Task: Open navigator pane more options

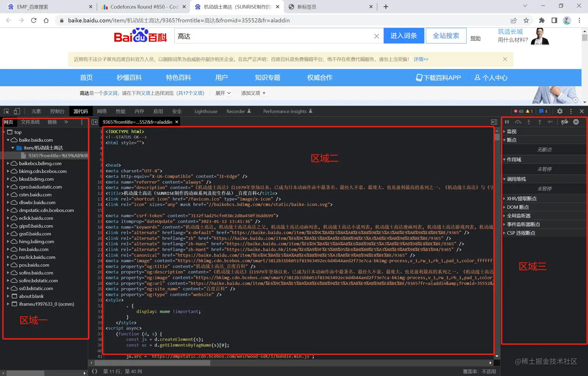Action: coord(82,122)
